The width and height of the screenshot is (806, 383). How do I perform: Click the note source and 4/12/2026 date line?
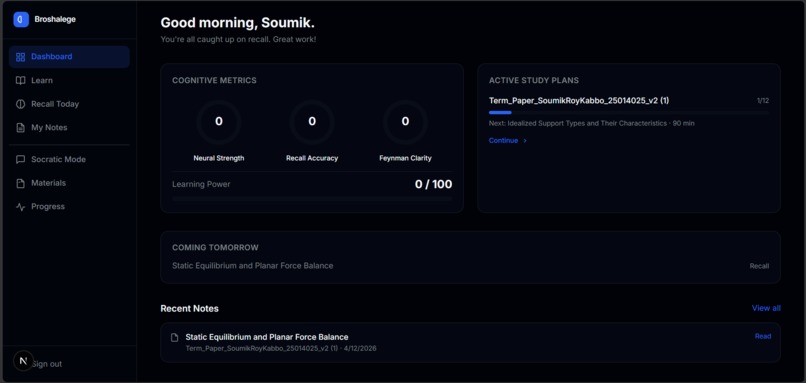281,349
